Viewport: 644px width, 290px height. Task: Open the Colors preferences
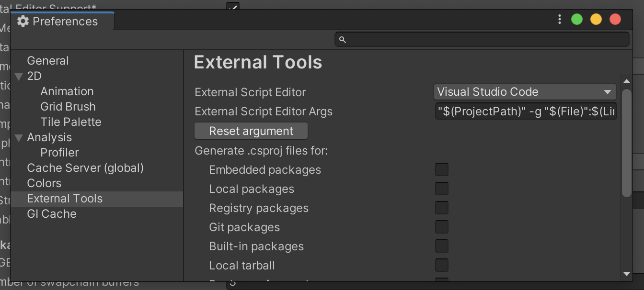(x=44, y=183)
